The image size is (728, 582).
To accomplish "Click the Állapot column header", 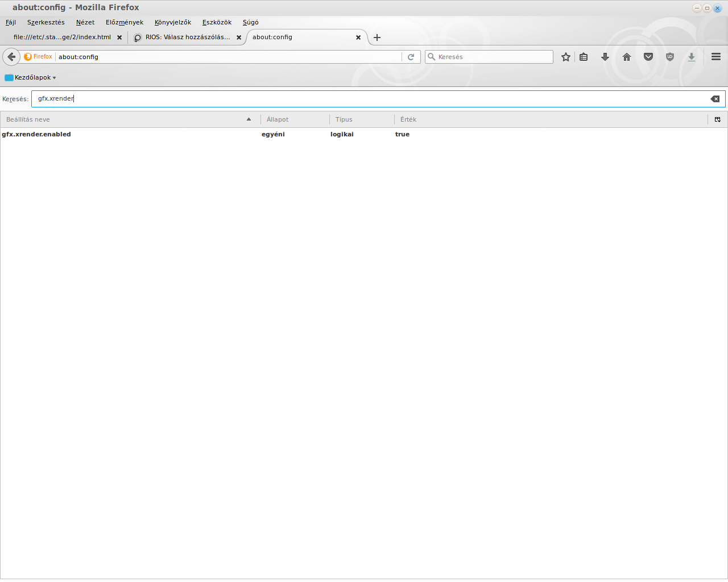I will click(x=295, y=119).
